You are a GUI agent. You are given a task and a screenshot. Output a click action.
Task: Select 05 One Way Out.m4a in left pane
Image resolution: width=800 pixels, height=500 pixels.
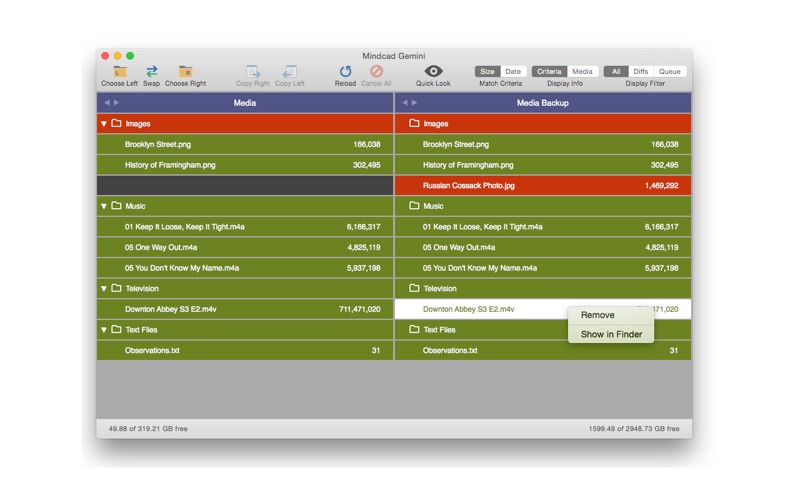245,247
